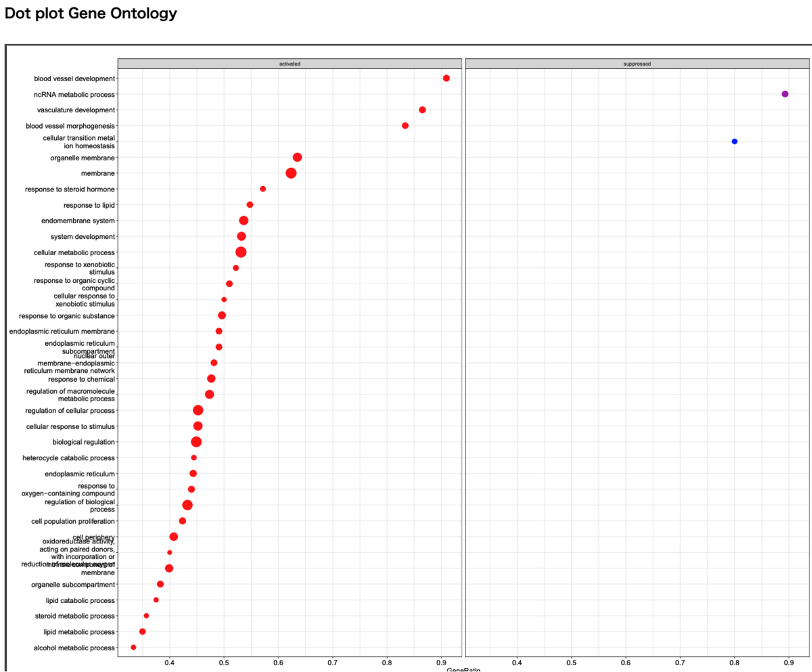Click the 'biological regulation' axis label
This screenshot has width=812, height=672.
click(83, 442)
